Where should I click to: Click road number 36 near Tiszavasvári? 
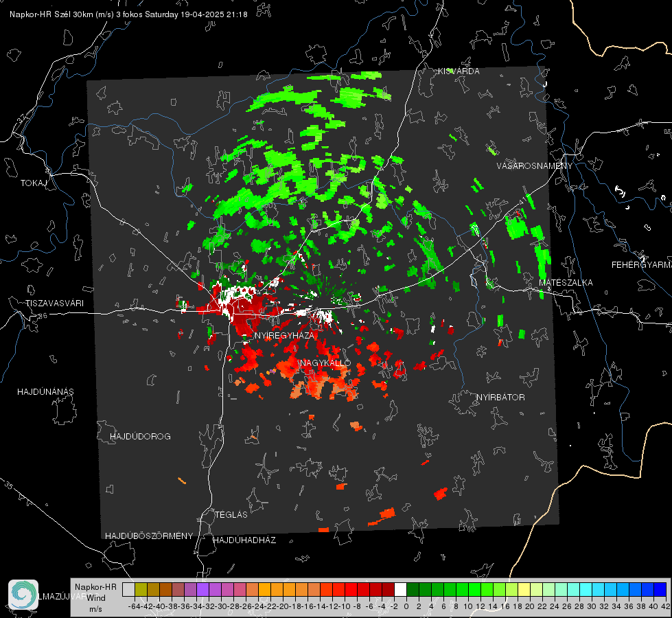coord(43,316)
